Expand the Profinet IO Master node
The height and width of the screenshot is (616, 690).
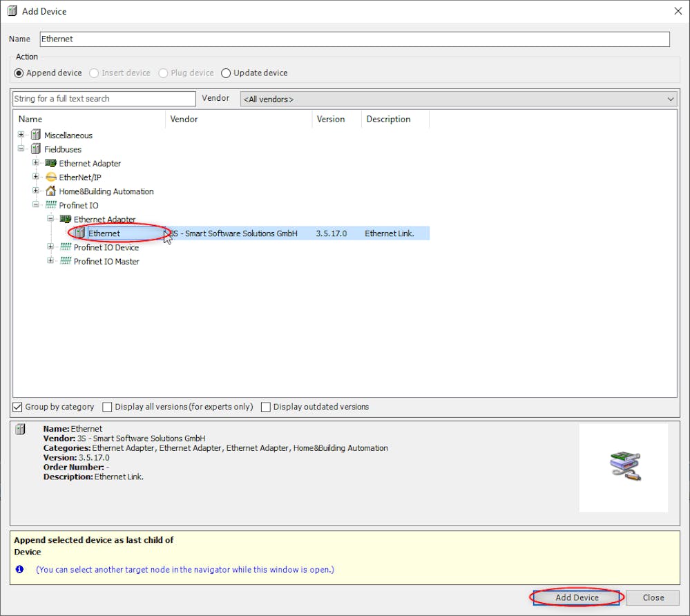pyautogui.click(x=50, y=260)
